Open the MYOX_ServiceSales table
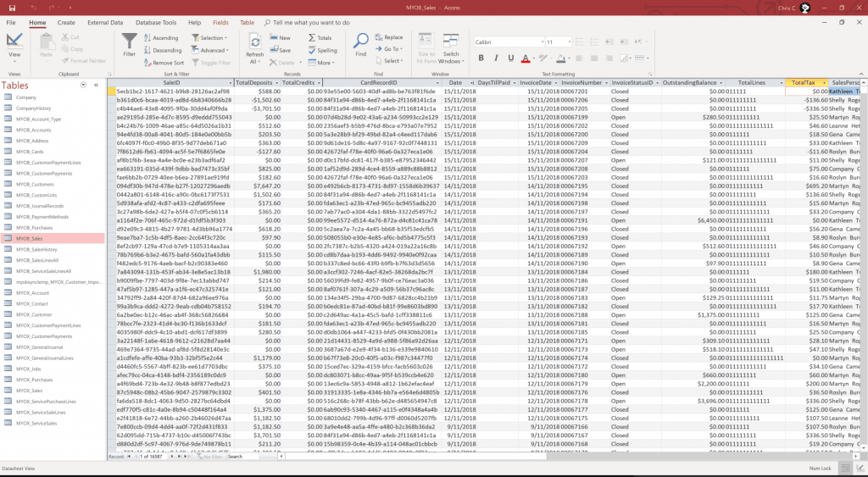 click(36, 424)
